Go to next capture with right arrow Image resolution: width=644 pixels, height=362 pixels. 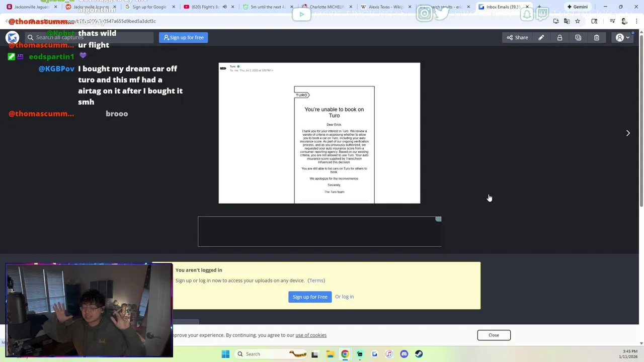628,133
